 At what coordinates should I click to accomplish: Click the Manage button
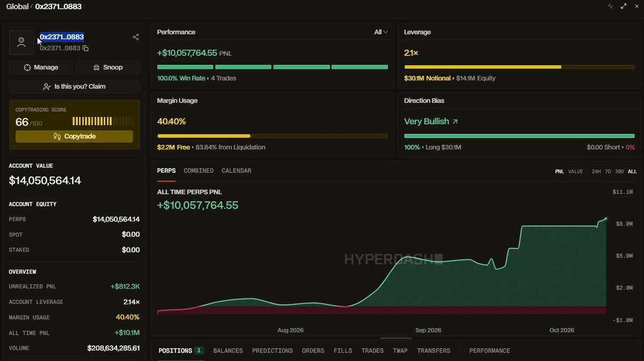(x=41, y=67)
